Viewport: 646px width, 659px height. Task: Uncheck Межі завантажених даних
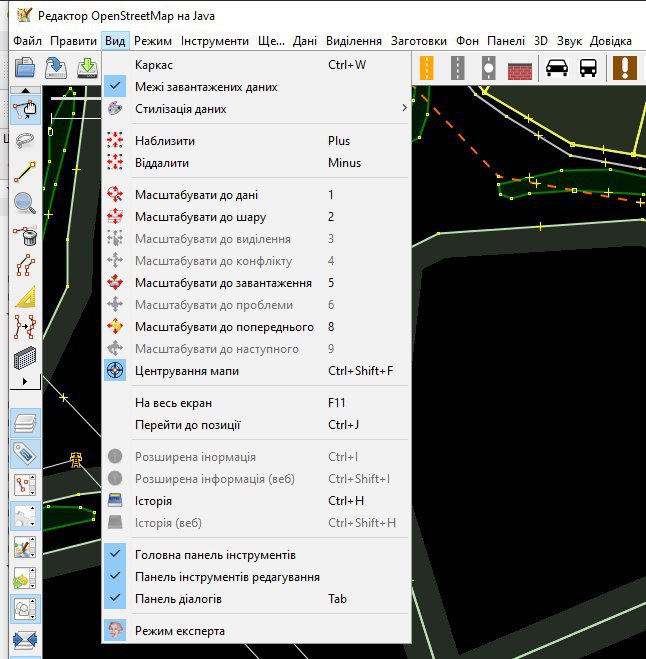(256, 87)
